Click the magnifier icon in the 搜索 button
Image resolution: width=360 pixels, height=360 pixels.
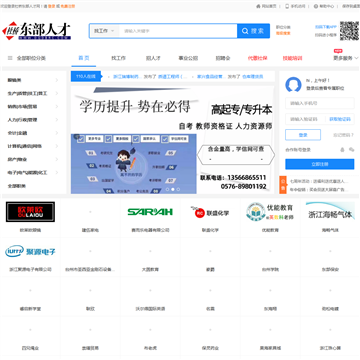245,31
